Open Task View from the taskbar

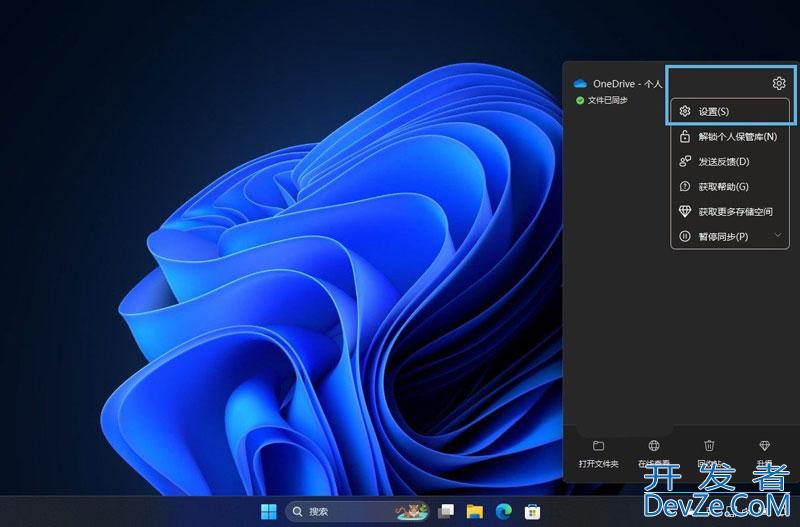pos(446,511)
